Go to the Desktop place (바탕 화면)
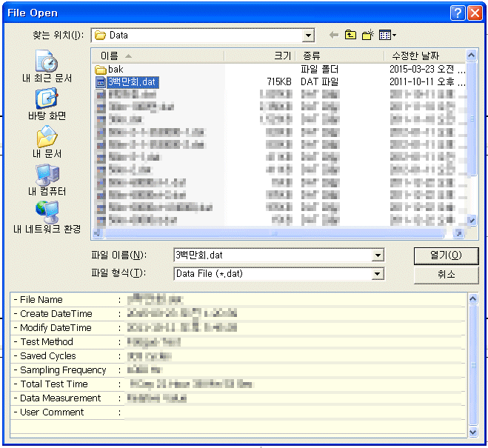The image size is (488, 448). tap(47, 104)
